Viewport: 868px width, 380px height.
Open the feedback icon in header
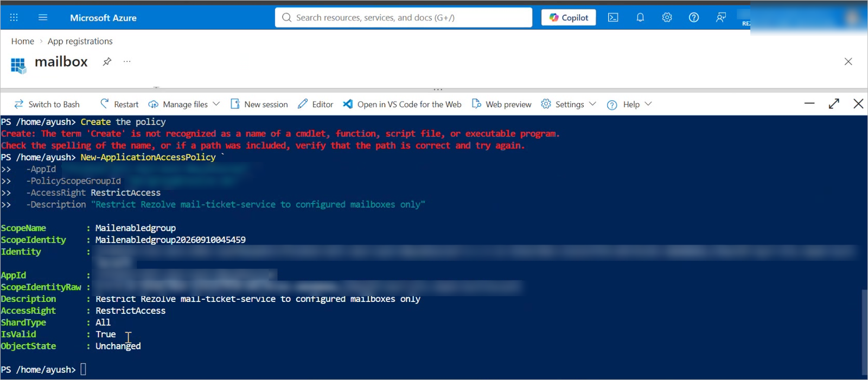(720, 17)
